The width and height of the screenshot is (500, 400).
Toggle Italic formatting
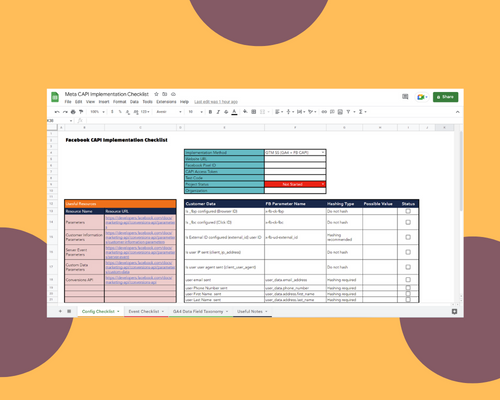click(218, 112)
